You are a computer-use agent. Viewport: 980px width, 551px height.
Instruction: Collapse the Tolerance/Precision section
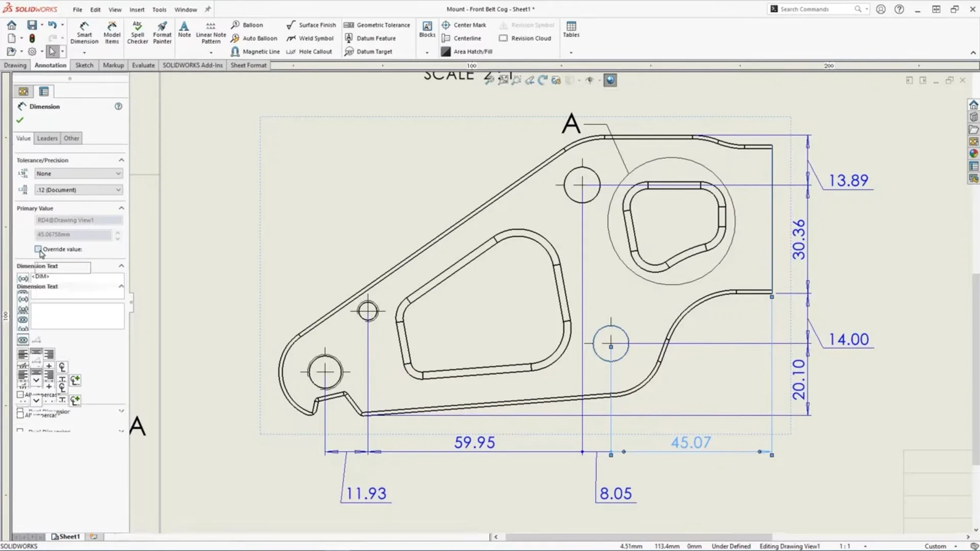[x=122, y=160]
